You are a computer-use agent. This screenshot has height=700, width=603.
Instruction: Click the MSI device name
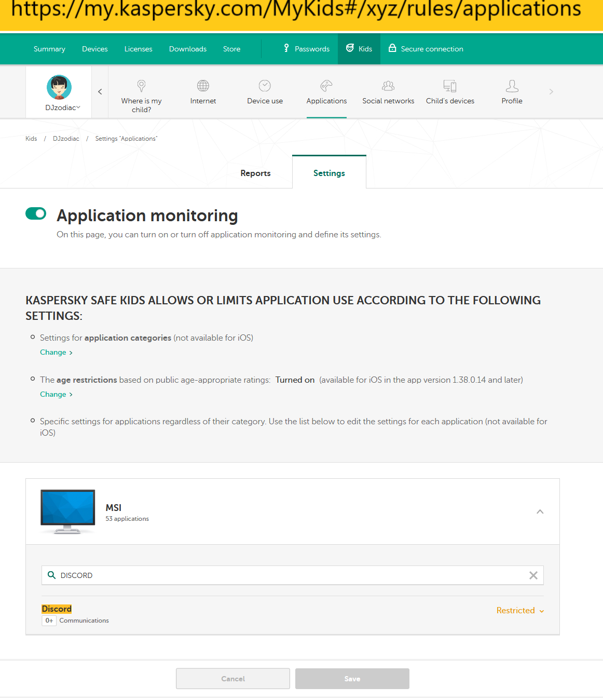point(114,507)
